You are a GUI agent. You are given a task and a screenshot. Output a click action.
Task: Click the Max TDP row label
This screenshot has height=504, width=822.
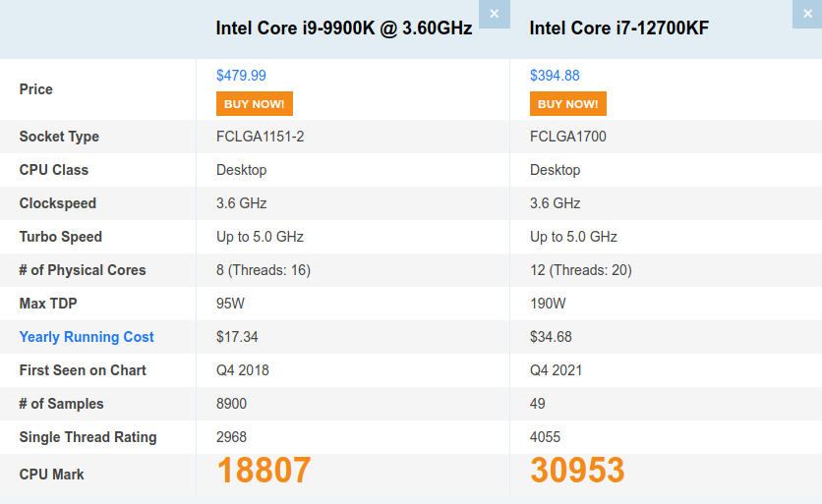point(48,304)
